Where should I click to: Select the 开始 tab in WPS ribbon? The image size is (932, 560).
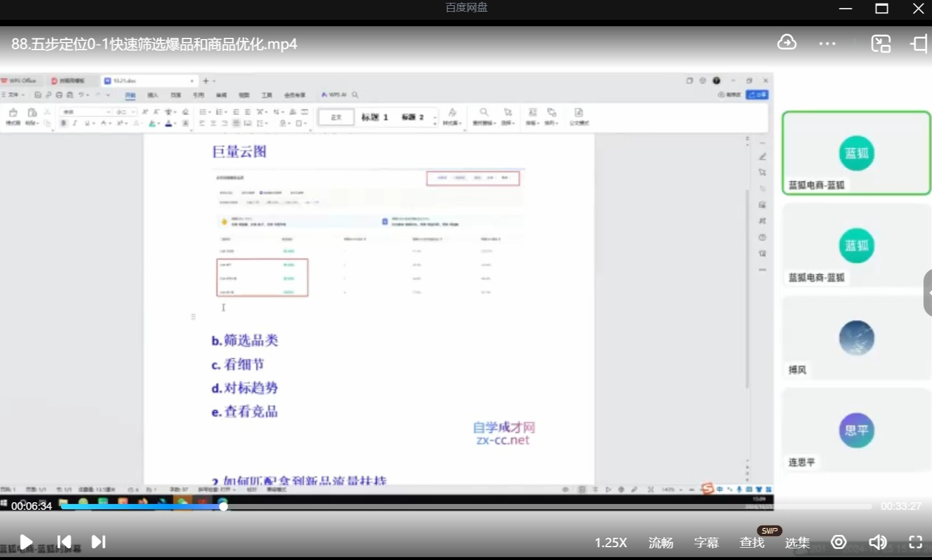click(130, 95)
